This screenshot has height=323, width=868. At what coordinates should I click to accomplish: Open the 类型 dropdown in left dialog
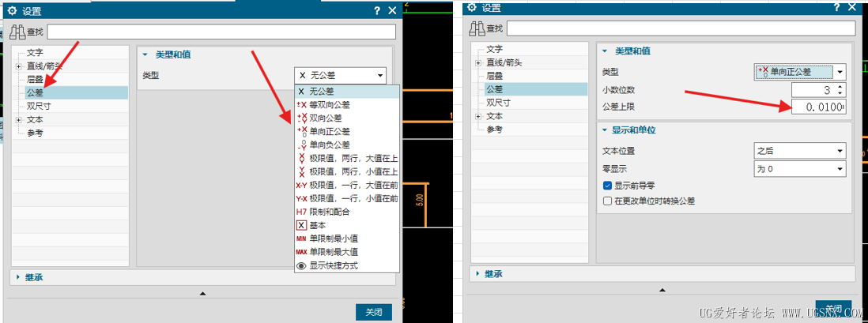tap(340, 75)
